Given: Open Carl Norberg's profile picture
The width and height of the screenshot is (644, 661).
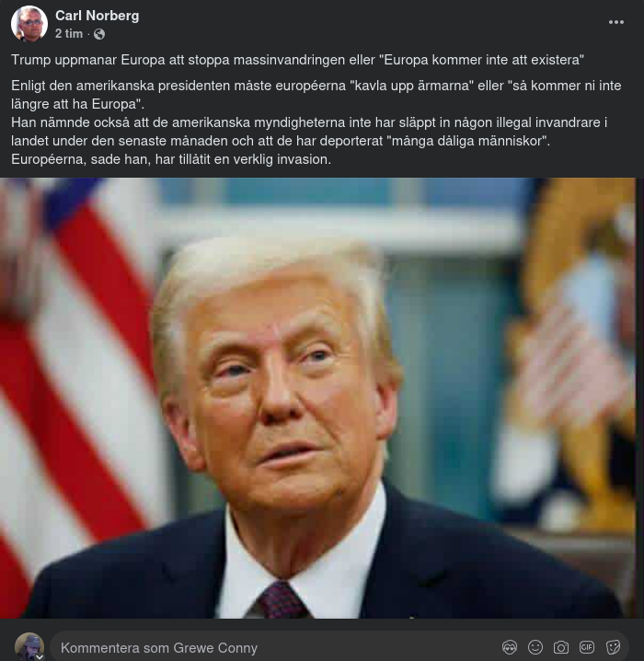Looking at the screenshot, I should tap(29, 24).
